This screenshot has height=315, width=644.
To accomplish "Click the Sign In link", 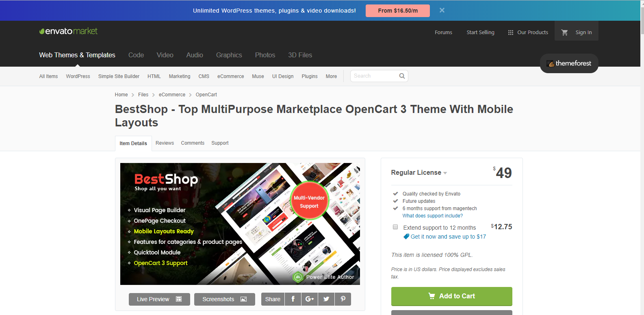I will pos(583,33).
